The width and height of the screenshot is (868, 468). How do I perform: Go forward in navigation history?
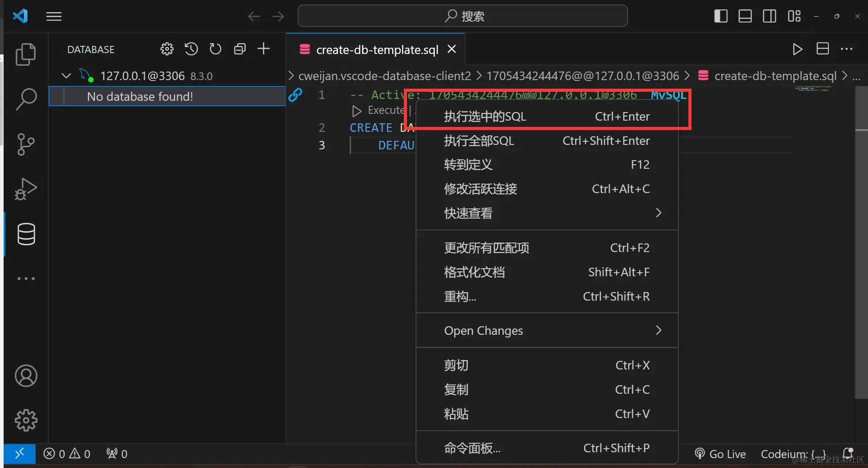tap(278, 17)
